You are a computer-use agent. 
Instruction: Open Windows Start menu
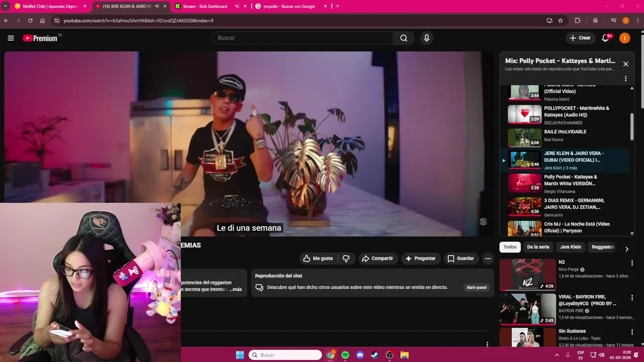(240, 355)
